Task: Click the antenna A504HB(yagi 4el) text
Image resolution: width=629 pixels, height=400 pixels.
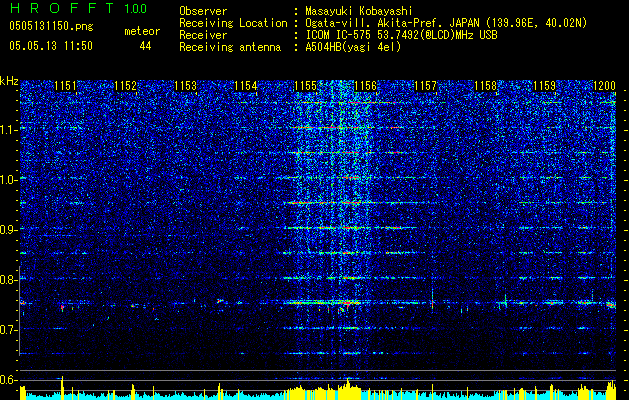Action: click(x=353, y=47)
